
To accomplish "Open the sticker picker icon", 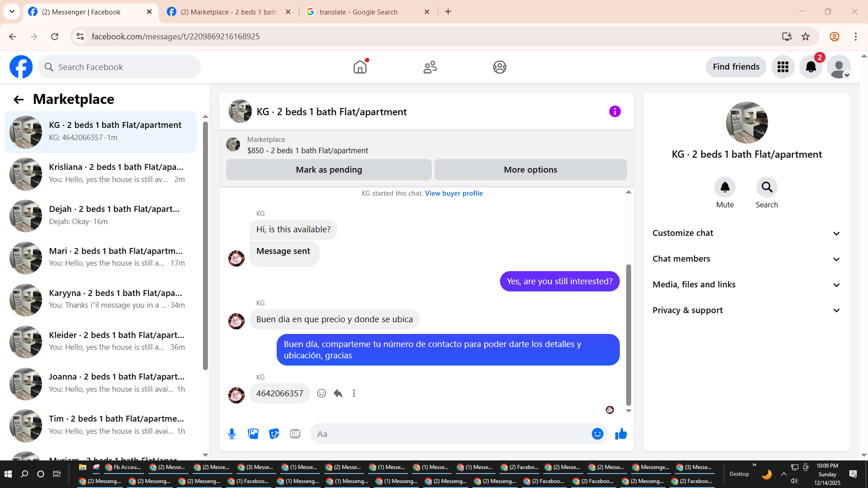I will pos(274,434).
